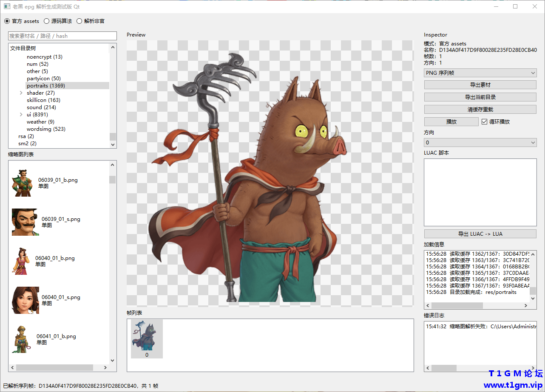The image size is (545, 392).
Task: Click the 目录加载完成: res/portraits log line
Action: click(x=471, y=292)
